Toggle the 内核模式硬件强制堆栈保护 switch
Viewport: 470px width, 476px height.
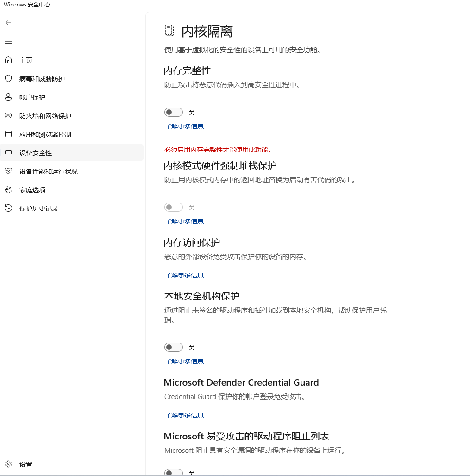(174, 207)
